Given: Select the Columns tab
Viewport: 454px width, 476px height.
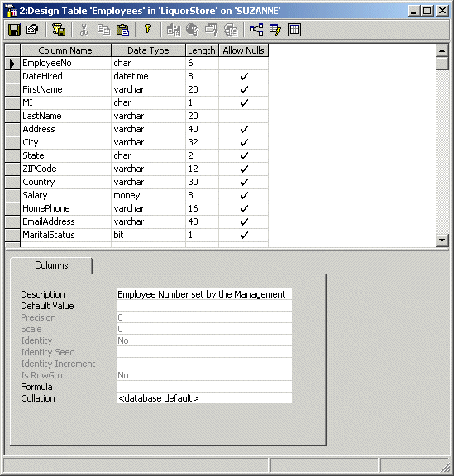Looking at the screenshot, I should tap(51, 265).
